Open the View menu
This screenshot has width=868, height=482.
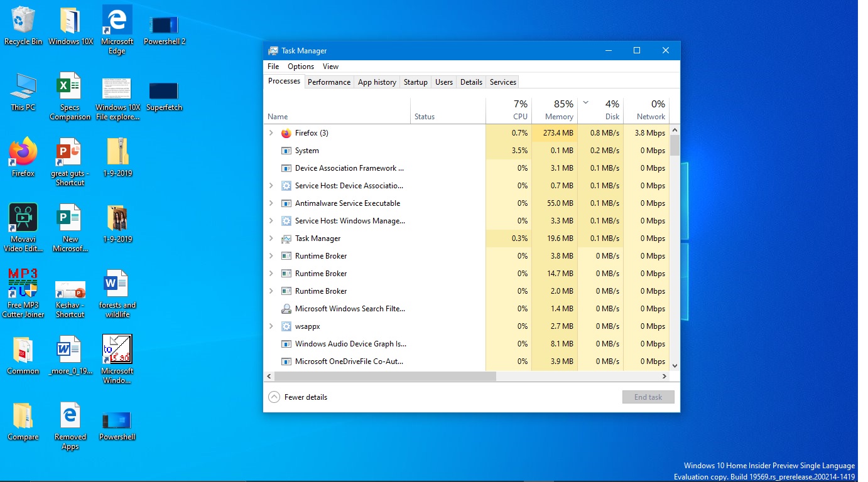[330, 67]
